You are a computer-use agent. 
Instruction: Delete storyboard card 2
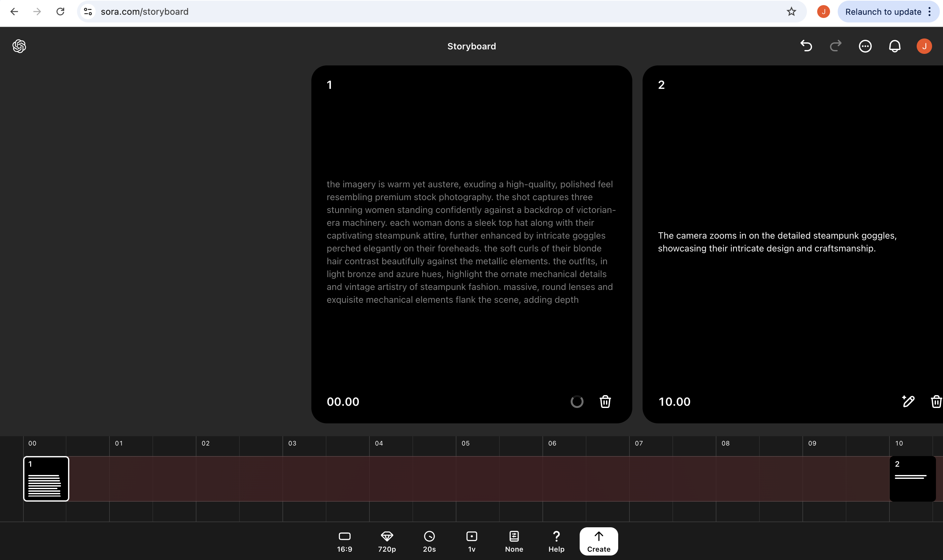tap(936, 402)
